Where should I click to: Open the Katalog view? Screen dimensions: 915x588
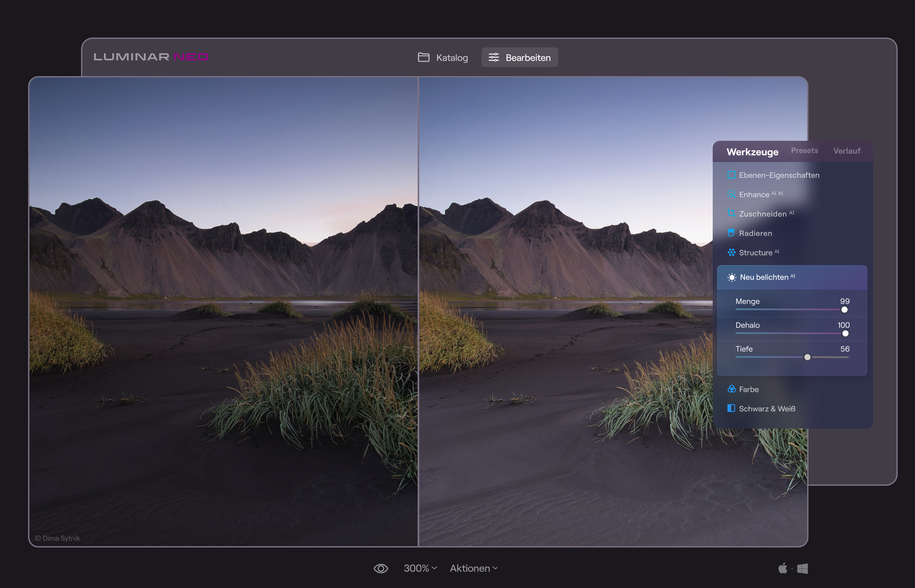click(443, 57)
